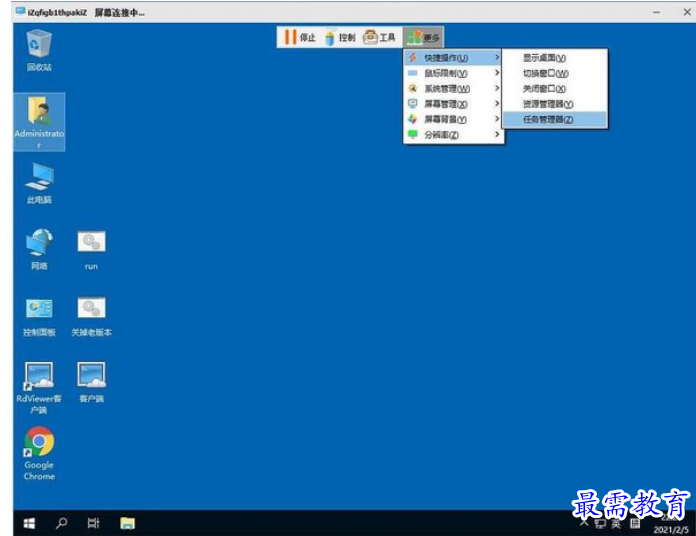Open the Windows Start menu
Viewport: 696px width, 536px height.
coord(29,524)
